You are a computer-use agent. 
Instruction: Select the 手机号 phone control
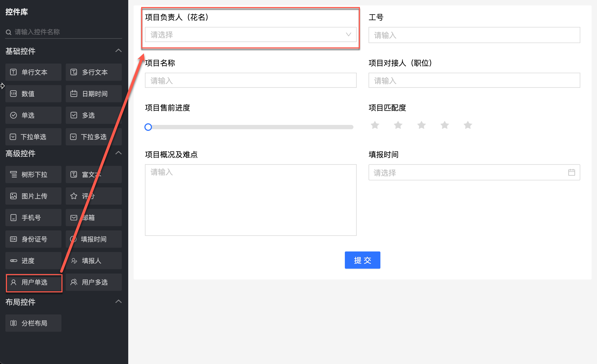33,218
